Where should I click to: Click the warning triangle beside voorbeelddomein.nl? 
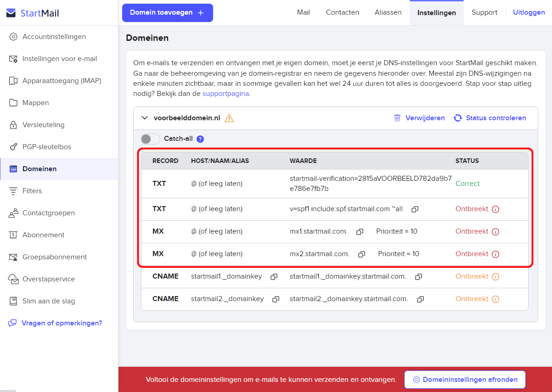[x=229, y=118]
